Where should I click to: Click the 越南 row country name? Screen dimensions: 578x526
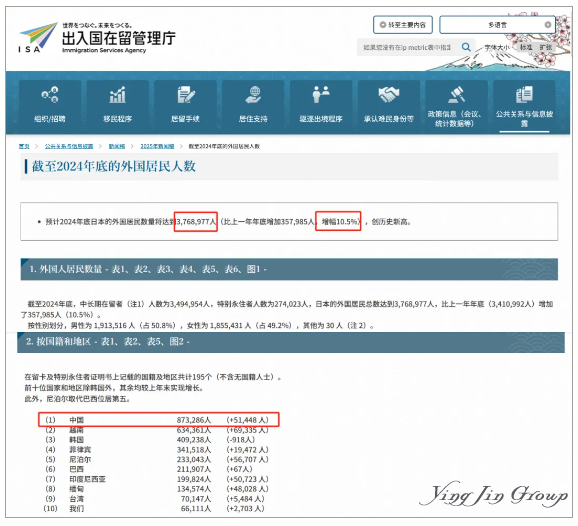pos(77,430)
